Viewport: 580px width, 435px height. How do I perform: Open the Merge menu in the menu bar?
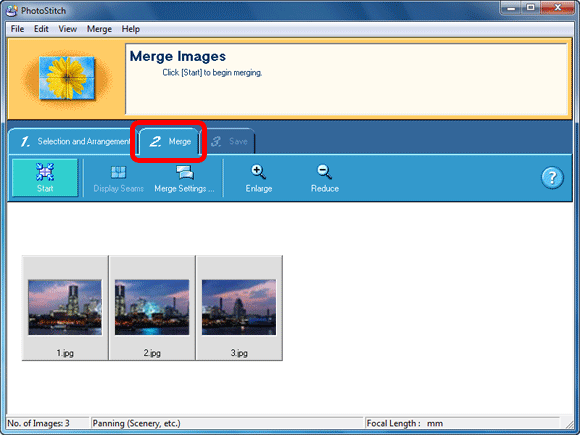(x=99, y=29)
